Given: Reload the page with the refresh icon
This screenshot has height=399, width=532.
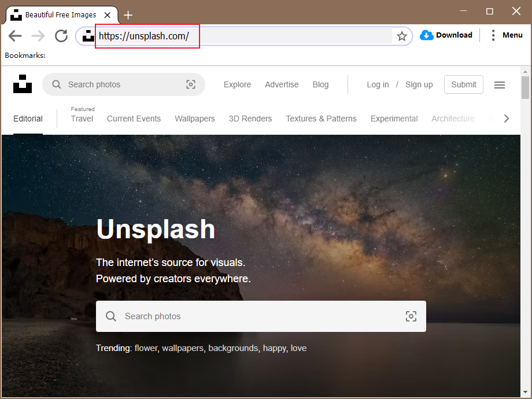Looking at the screenshot, I should coord(61,36).
